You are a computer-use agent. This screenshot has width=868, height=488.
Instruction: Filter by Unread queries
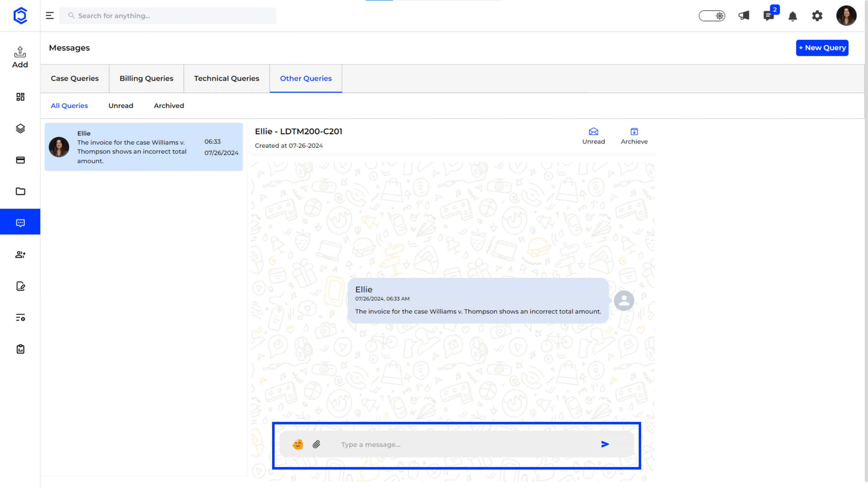click(121, 106)
